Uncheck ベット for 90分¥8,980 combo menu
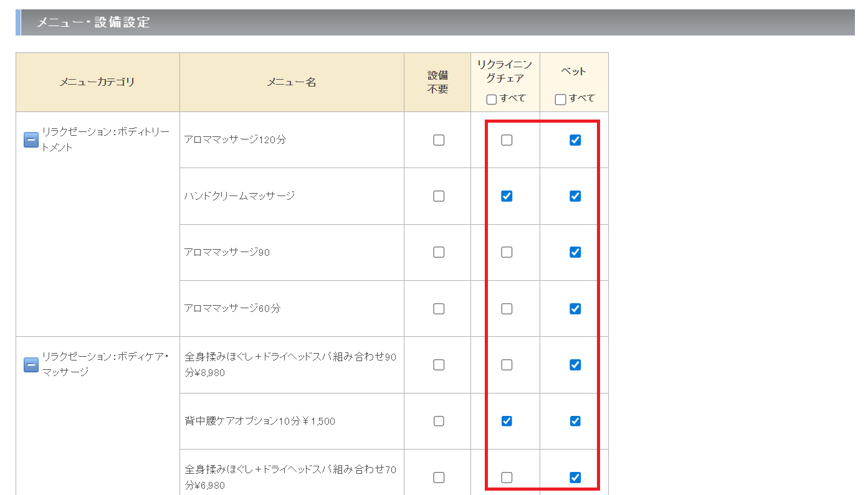Image resolution: width=868 pixels, height=495 pixels. 575,365
